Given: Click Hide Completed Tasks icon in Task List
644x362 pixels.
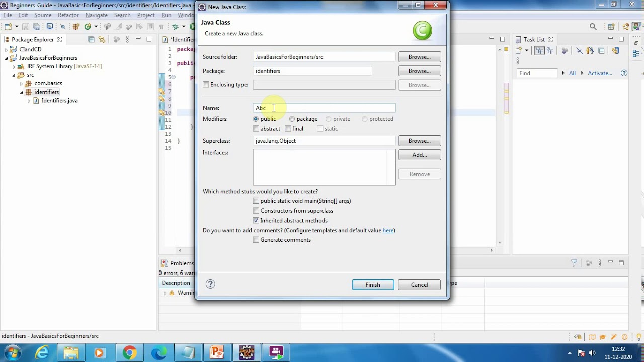Looking at the screenshot, I should 579,51.
